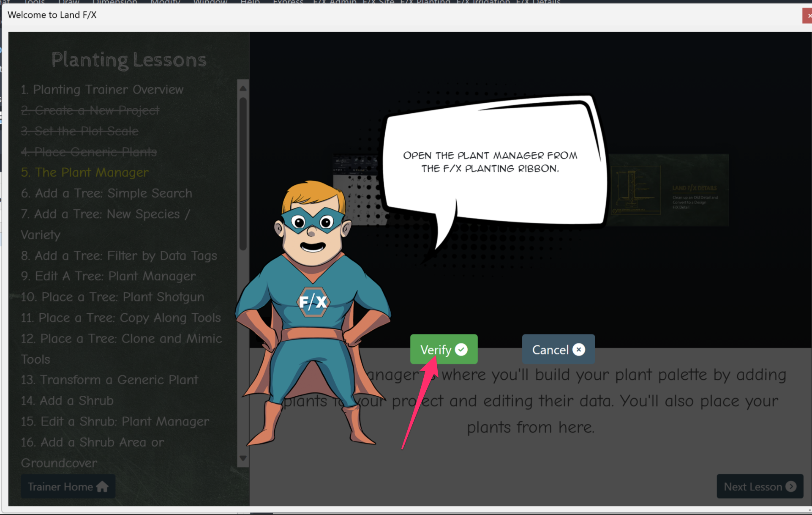812x515 pixels.
Task: Click the arrow icon on Next Lesson
Action: [x=791, y=486]
